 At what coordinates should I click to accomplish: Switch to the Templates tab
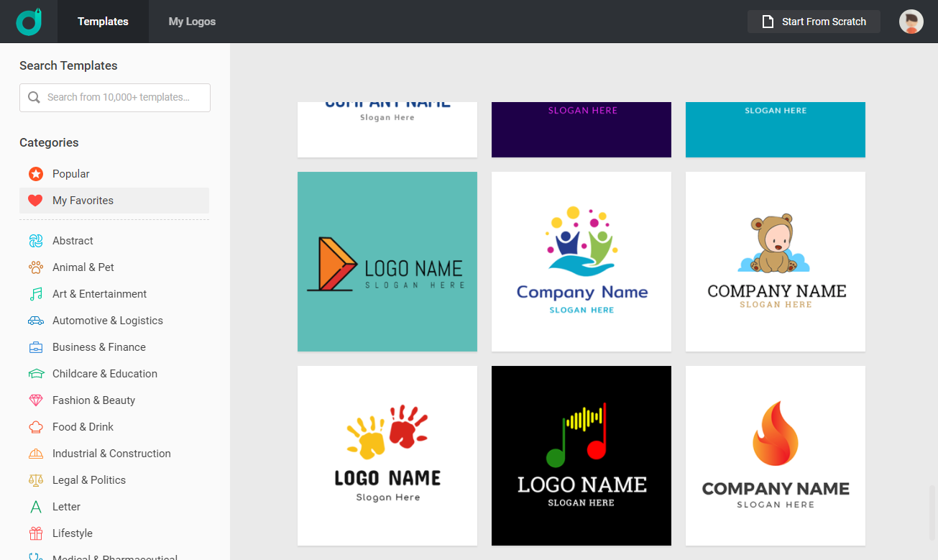[103, 22]
